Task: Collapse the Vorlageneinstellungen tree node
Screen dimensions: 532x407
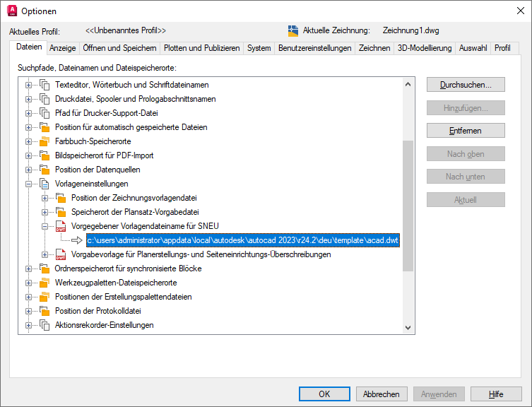Action: click(28, 184)
